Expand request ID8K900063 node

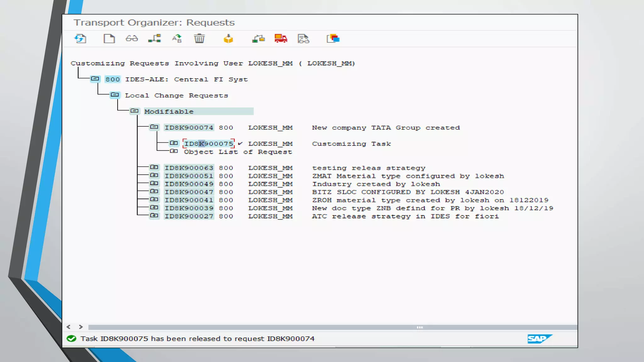tap(154, 167)
